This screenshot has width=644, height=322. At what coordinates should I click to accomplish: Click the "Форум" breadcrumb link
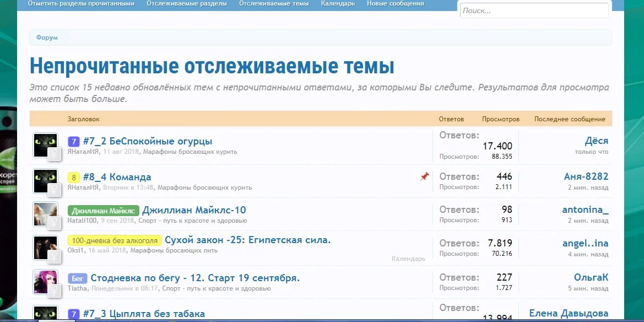tap(47, 37)
